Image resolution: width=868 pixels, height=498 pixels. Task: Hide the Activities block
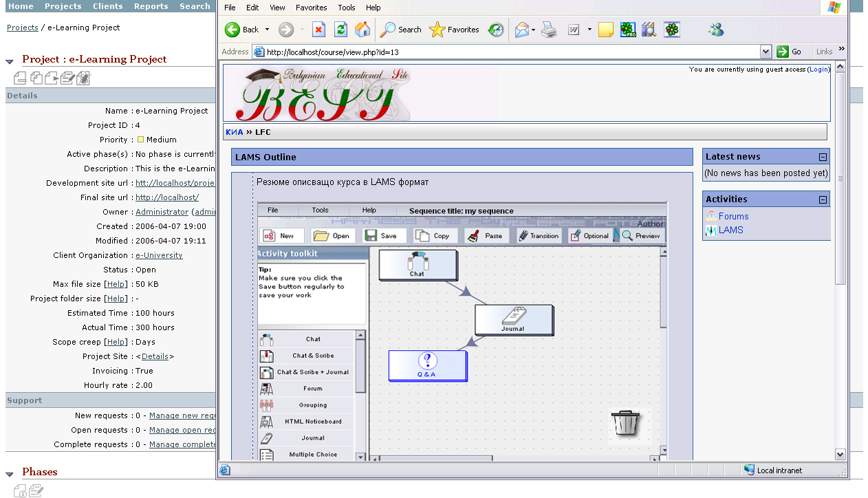(x=822, y=199)
